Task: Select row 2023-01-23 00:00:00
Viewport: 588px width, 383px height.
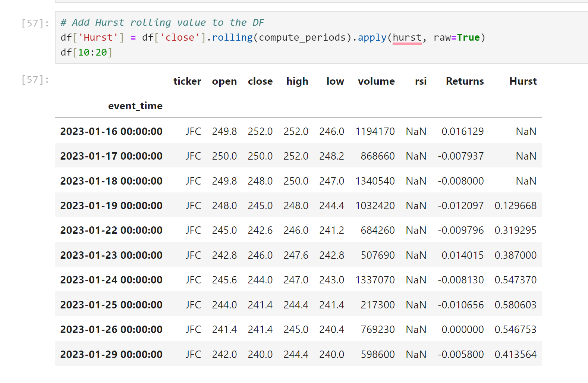Action: [298, 255]
